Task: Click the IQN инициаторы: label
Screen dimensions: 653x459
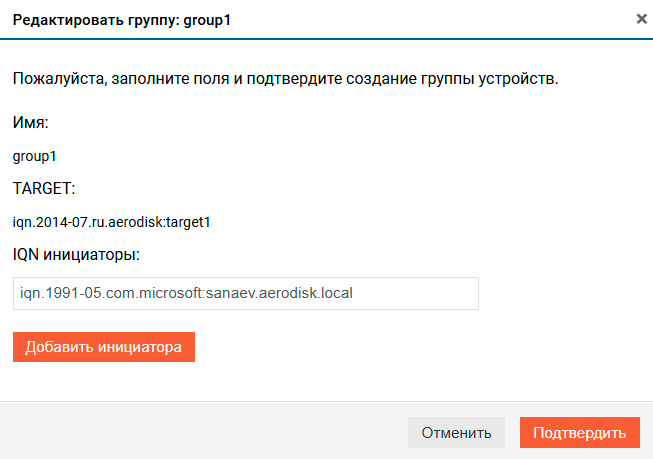Action: tap(76, 254)
